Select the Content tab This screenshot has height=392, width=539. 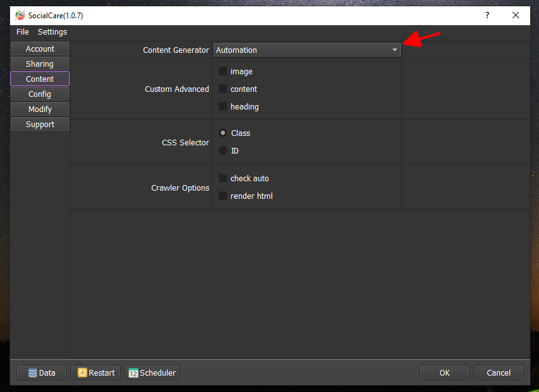point(40,79)
